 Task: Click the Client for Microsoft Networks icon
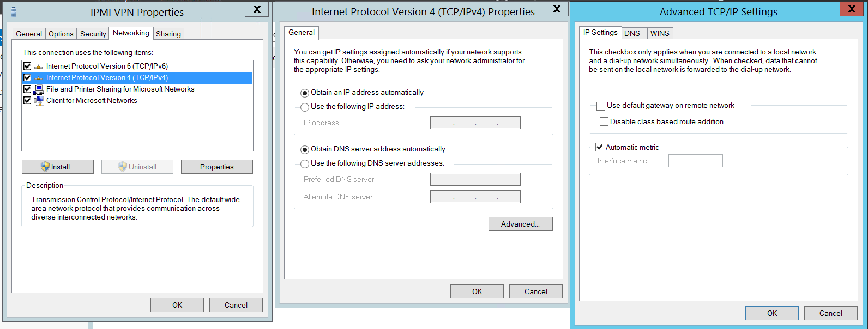(x=39, y=101)
